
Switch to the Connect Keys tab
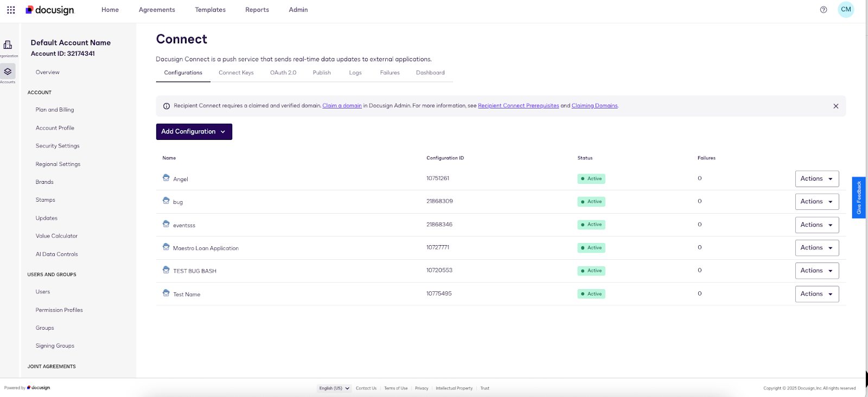(x=236, y=73)
